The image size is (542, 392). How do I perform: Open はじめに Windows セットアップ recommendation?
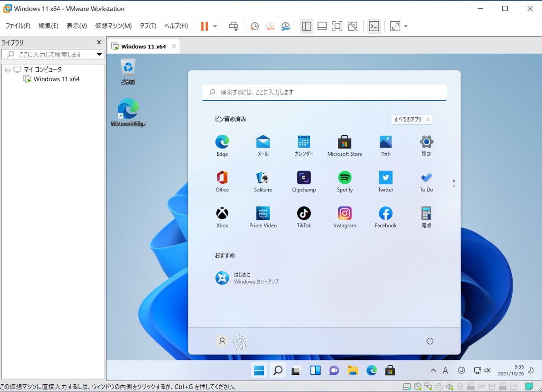(248, 278)
